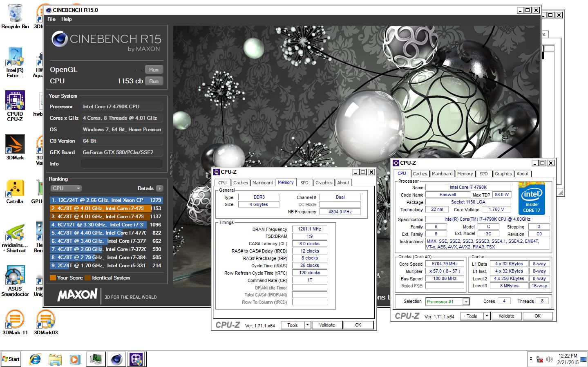Open the File menu in Cinebench
Screen dimensions: 588x367
(51, 19)
